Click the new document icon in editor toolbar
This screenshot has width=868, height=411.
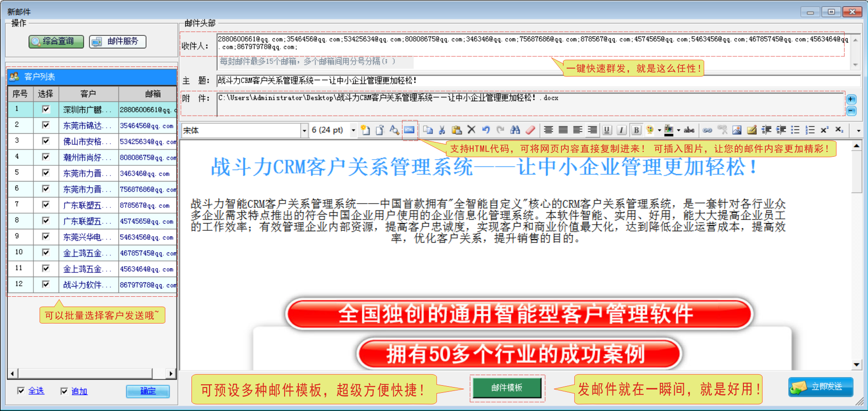[x=366, y=130]
